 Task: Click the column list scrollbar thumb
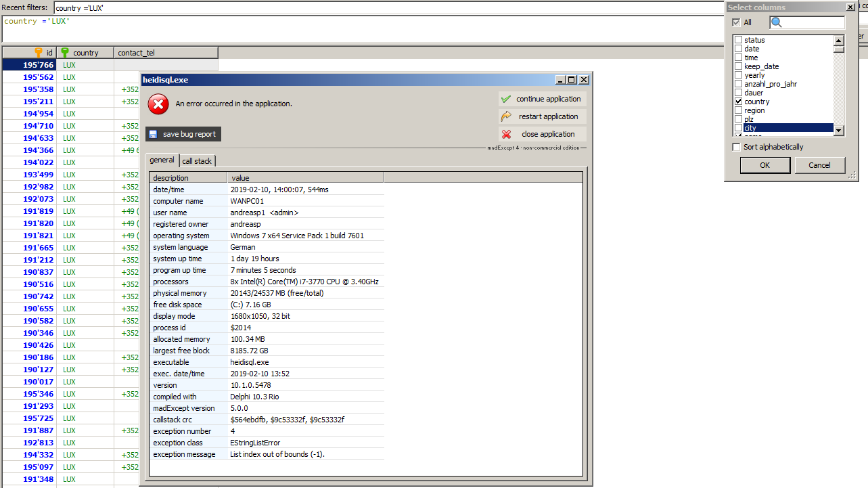839,49
